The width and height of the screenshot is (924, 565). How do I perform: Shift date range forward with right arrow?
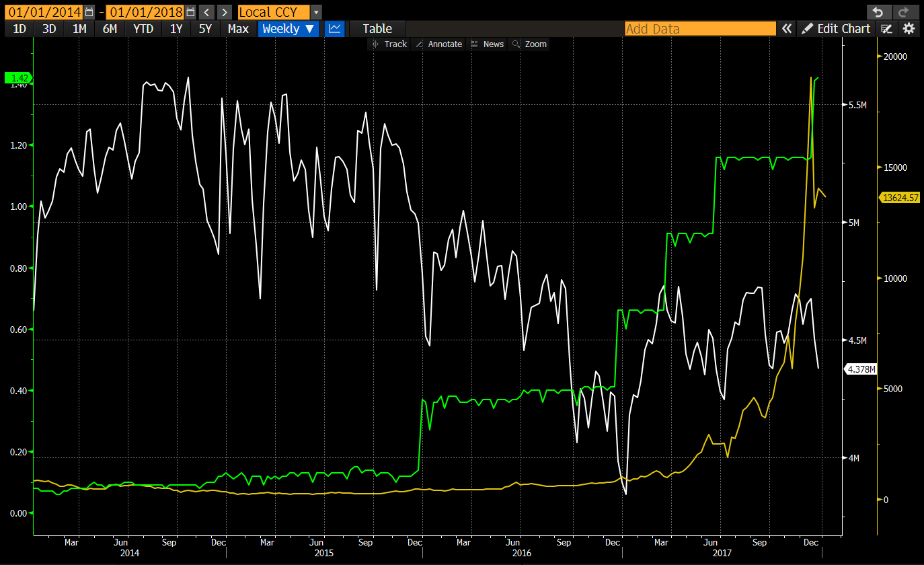point(225,12)
